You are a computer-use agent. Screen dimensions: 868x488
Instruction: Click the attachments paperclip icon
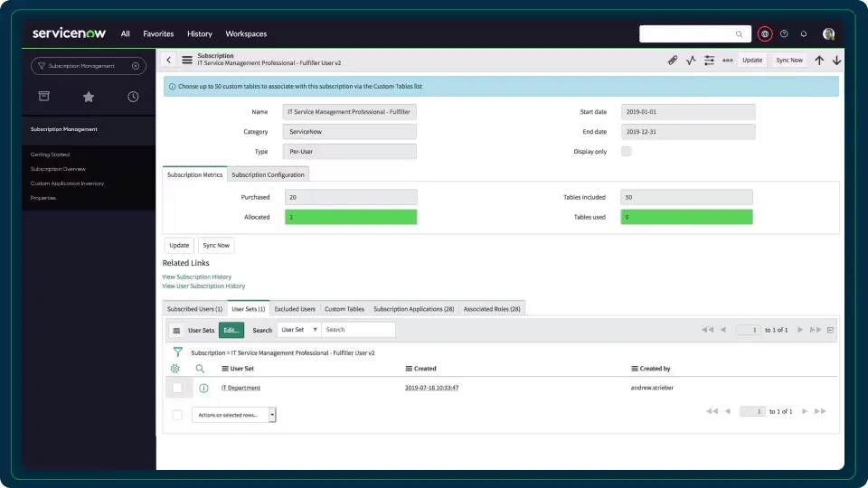point(672,61)
